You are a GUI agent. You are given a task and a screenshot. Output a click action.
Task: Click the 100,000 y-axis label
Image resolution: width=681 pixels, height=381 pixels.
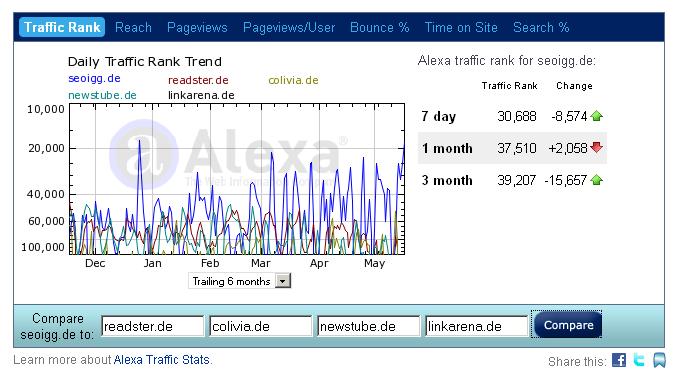point(43,247)
